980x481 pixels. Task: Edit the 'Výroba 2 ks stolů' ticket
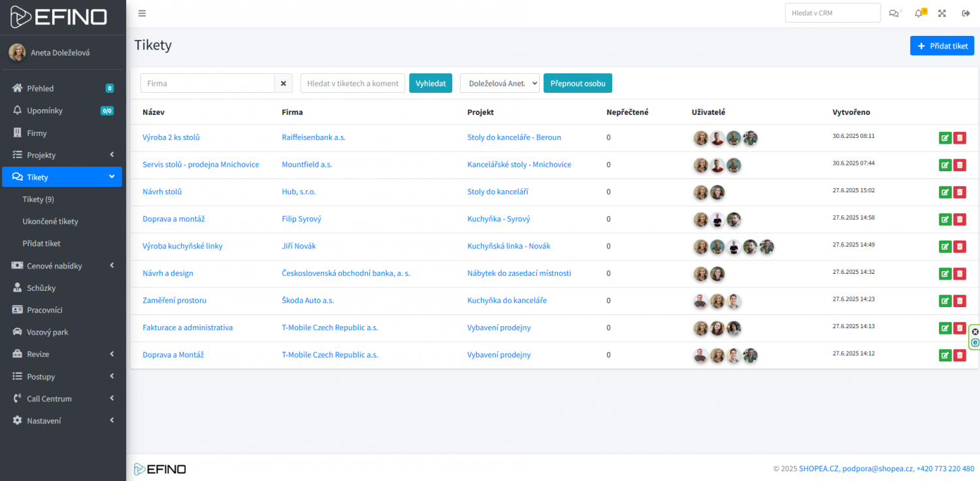click(945, 138)
